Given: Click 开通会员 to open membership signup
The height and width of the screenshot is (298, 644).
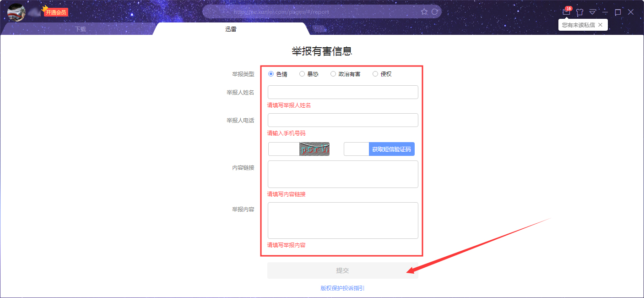Looking at the screenshot, I should (56, 11).
